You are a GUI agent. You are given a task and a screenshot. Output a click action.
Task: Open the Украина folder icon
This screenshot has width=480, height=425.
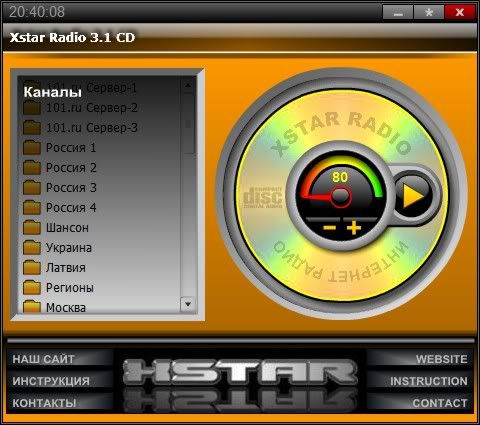[x=32, y=248]
